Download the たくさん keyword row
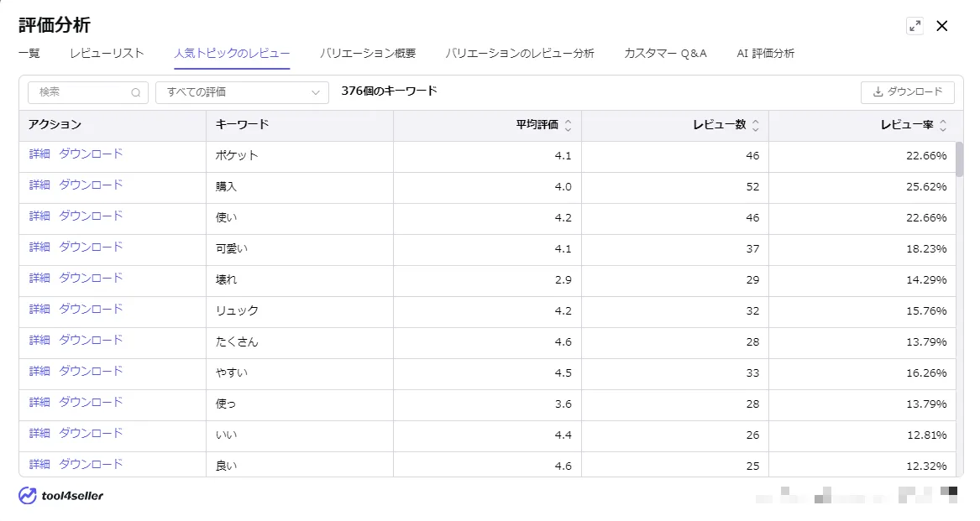Screen dimensions: 980x521 tap(91, 340)
